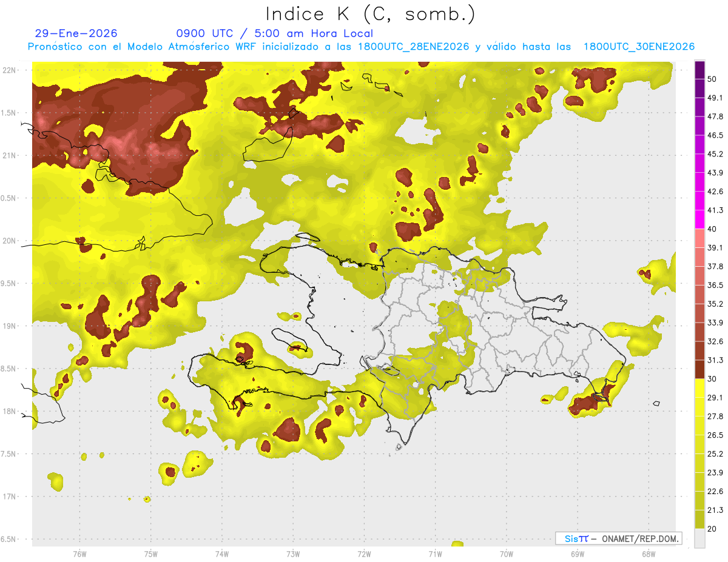The width and height of the screenshot is (728, 562).
Task: Click the '0900 UTC / 5:00 am Hora Local' text
Action: pos(275,33)
